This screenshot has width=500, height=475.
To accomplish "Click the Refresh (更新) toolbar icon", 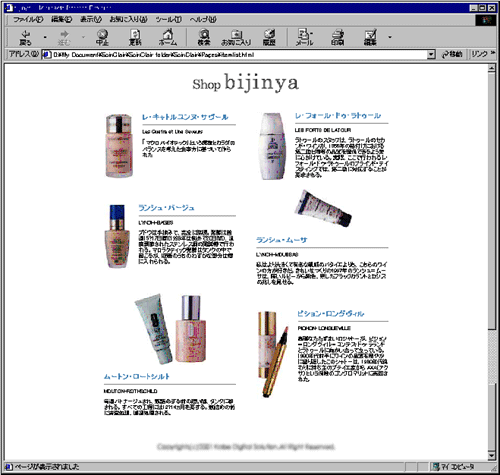I will pos(135,38).
